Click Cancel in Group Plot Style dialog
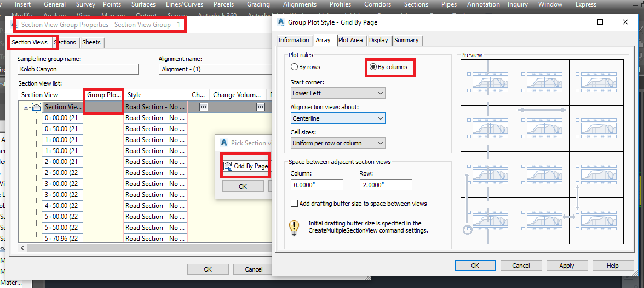This screenshot has height=288, width=644. pos(521,266)
